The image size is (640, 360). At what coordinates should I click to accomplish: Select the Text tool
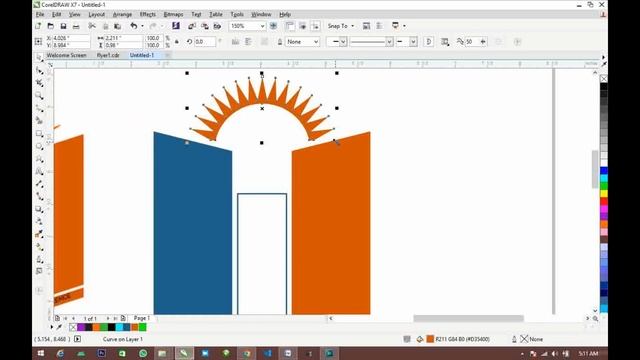pyautogui.click(x=39, y=171)
